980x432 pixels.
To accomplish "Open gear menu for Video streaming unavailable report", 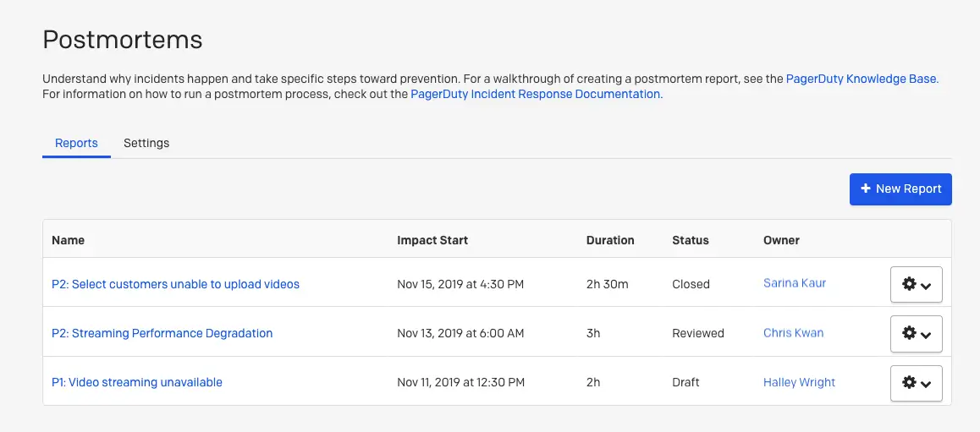I will (x=917, y=383).
